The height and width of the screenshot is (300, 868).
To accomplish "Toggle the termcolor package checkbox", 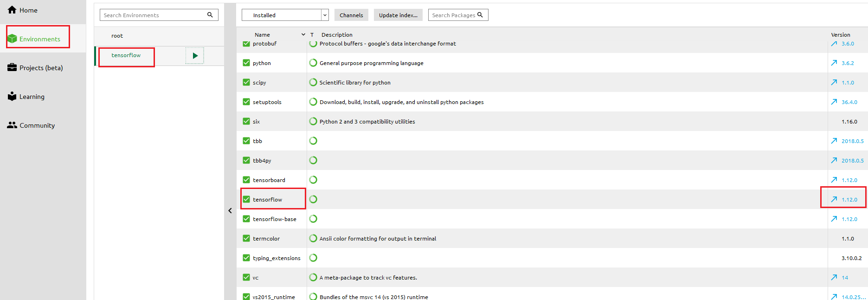I will [x=246, y=238].
